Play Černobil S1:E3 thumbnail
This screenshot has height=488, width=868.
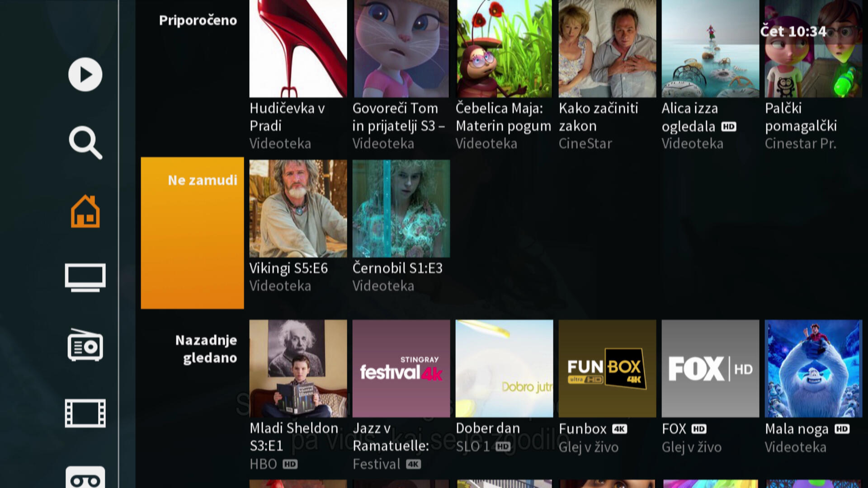[401, 209]
